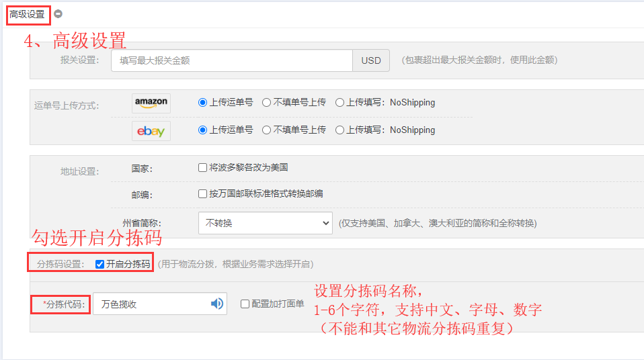Click the hint 仅支持美国、加拿大、澳大利亚 text

pos(438,223)
